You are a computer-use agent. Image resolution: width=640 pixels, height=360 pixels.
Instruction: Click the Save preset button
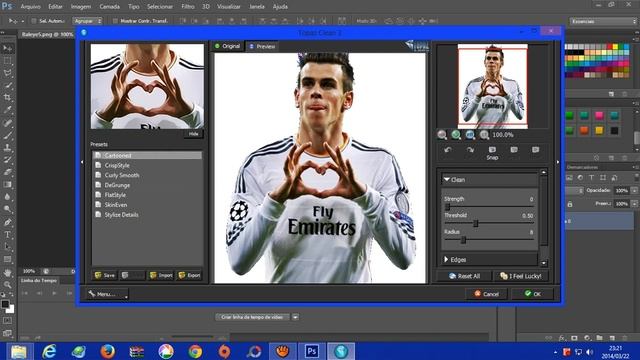pyautogui.click(x=104, y=276)
